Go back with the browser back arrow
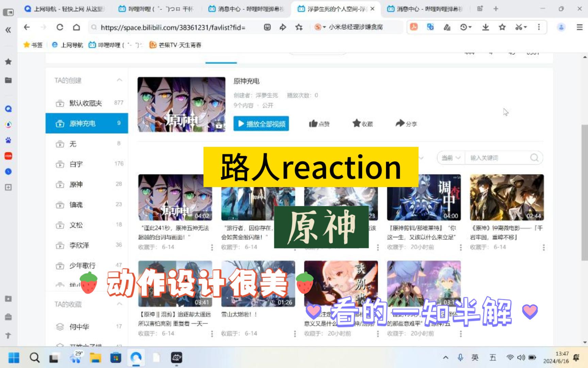The height and width of the screenshot is (368, 588). [x=27, y=27]
